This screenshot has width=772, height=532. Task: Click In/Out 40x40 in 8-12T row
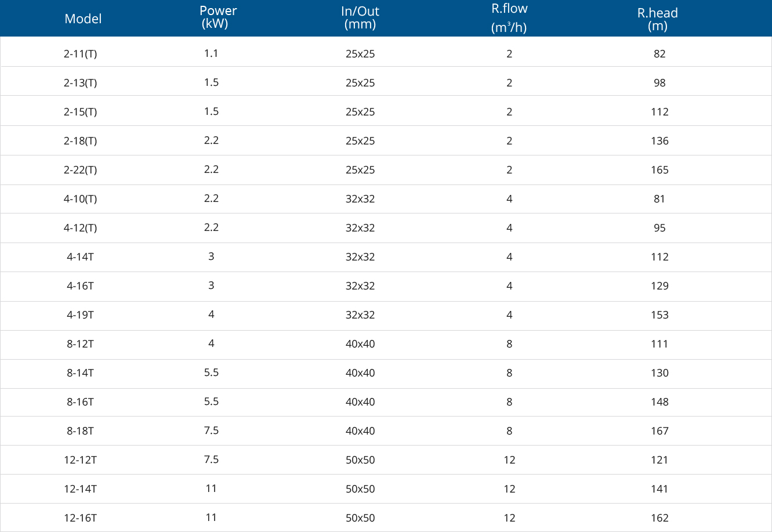[x=360, y=344]
